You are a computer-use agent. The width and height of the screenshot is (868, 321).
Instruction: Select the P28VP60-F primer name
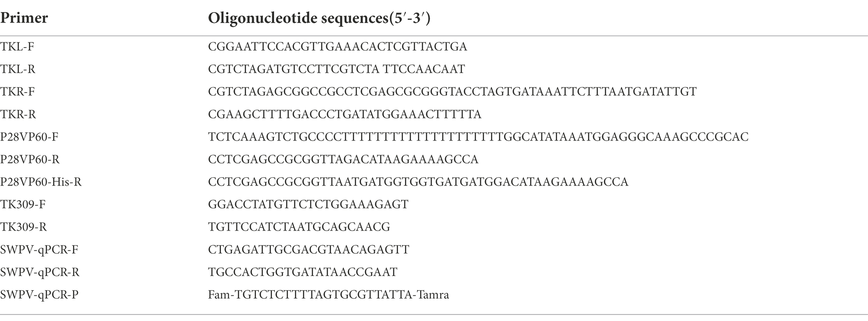(x=29, y=137)
